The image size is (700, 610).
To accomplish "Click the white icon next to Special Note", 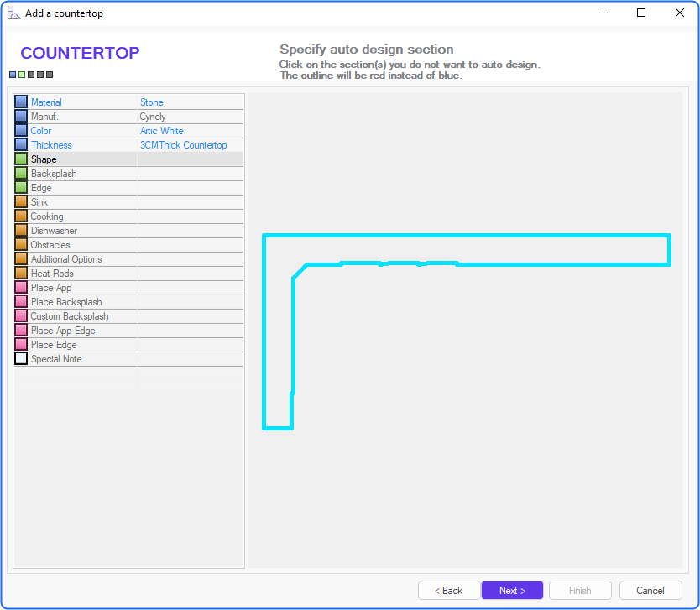I will click(x=21, y=359).
